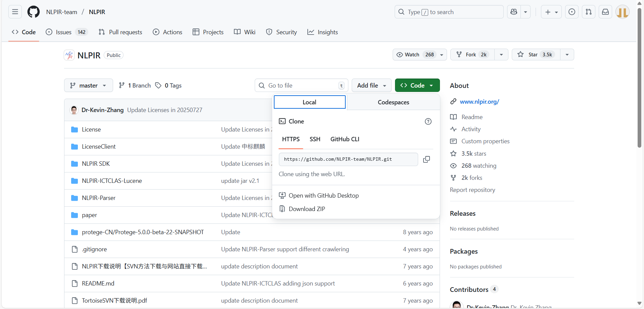Screen dimensions: 644x309
Task: Click the pulse icon beside Activity
Action: pos(453,129)
